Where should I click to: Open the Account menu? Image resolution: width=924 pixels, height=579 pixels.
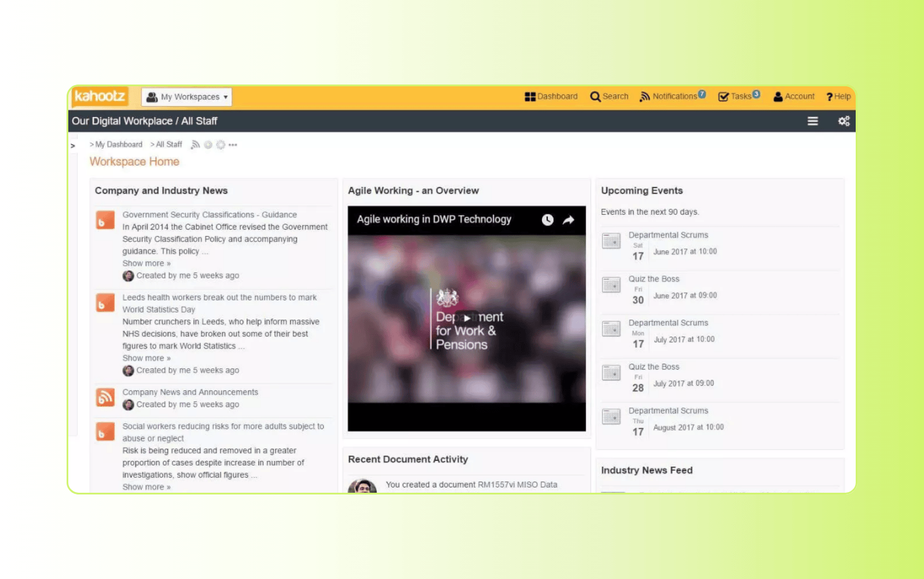point(794,97)
